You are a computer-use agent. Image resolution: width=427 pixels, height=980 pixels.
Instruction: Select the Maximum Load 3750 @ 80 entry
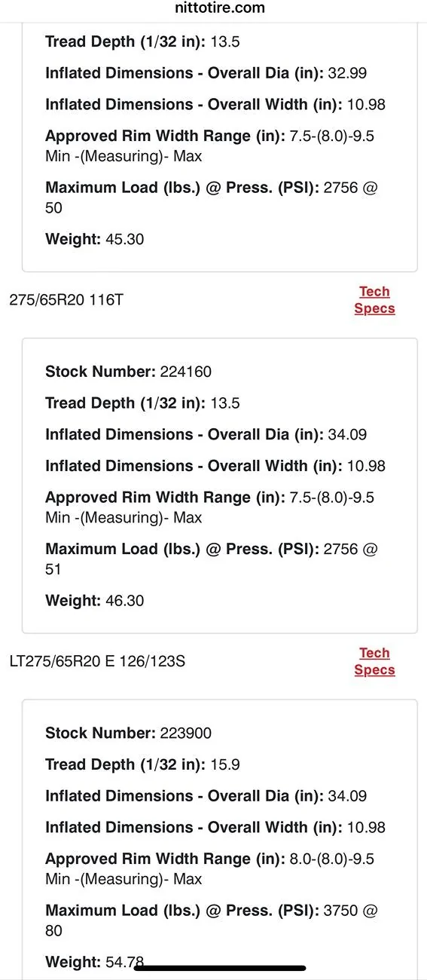(212, 920)
